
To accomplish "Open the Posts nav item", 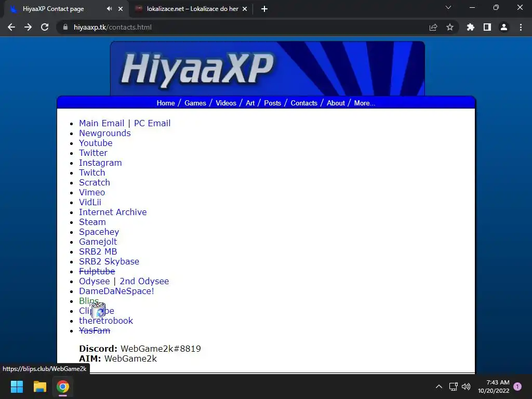I will pyautogui.click(x=272, y=103).
